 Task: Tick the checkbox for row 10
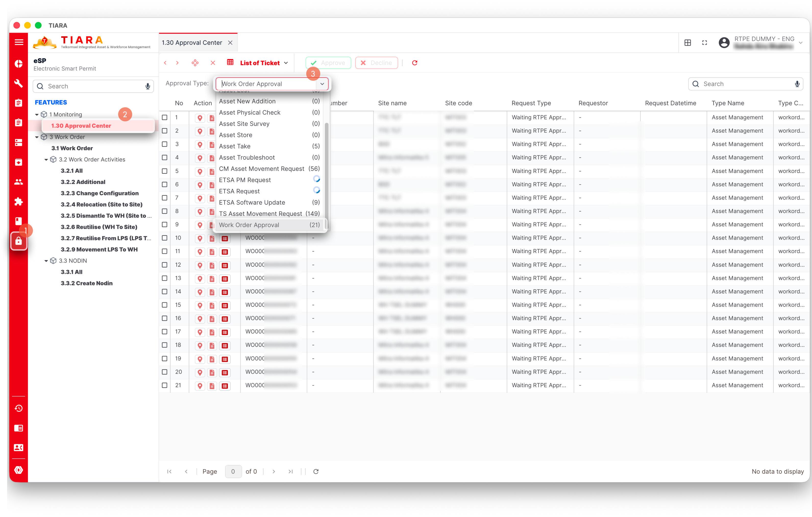[x=165, y=238]
